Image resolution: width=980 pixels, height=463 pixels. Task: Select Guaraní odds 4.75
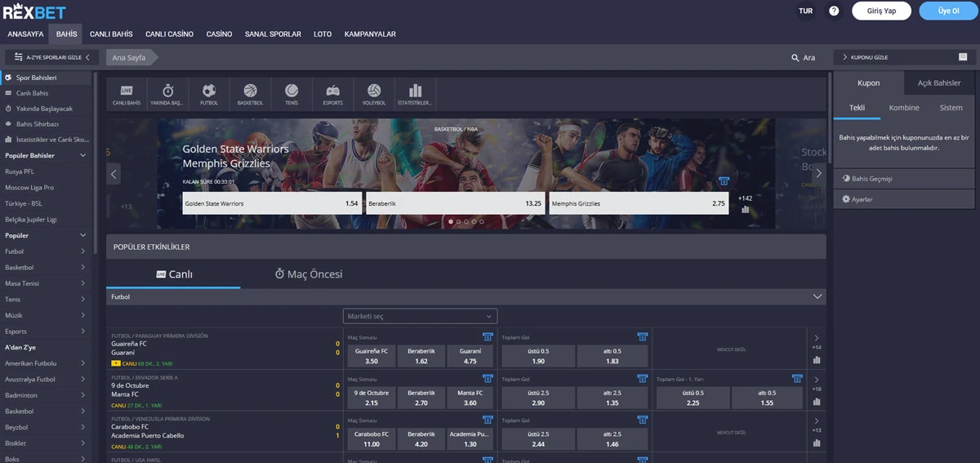click(x=470, y=355)
